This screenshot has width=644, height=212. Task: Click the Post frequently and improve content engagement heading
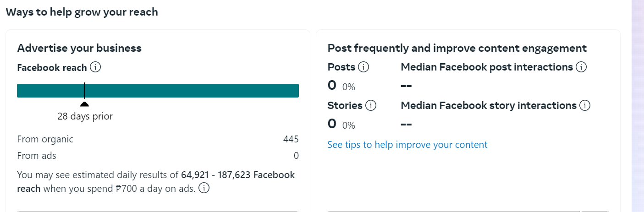(457, 48)
